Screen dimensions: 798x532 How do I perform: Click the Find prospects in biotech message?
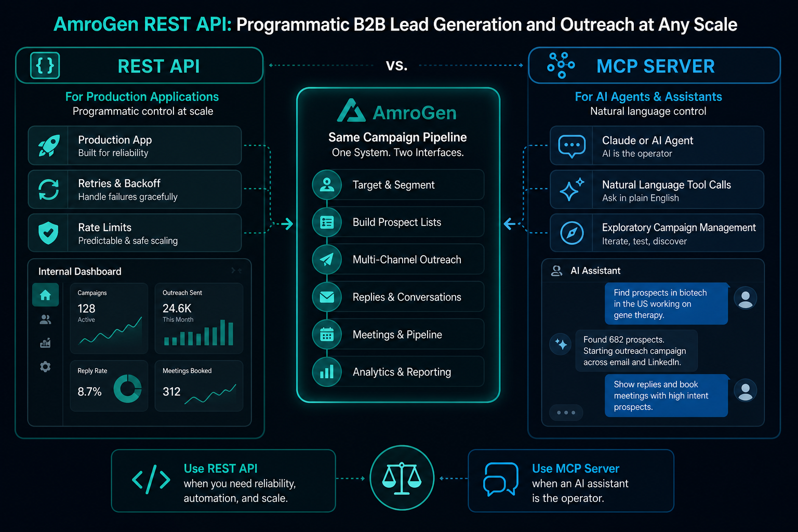[666, 303]
